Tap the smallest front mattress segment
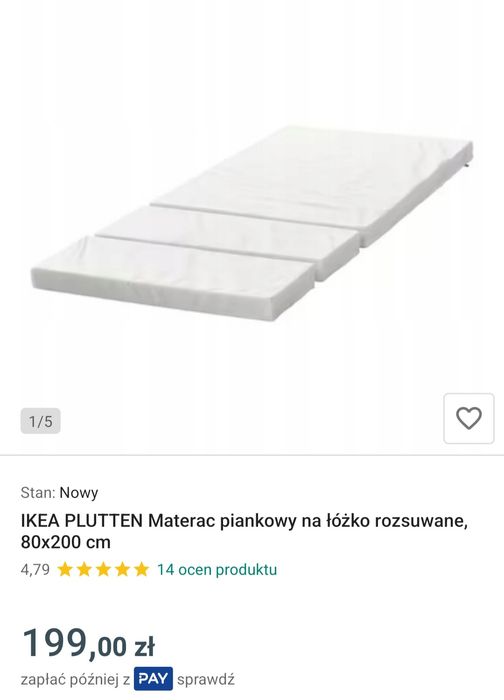504x700 pixels. 173,277
